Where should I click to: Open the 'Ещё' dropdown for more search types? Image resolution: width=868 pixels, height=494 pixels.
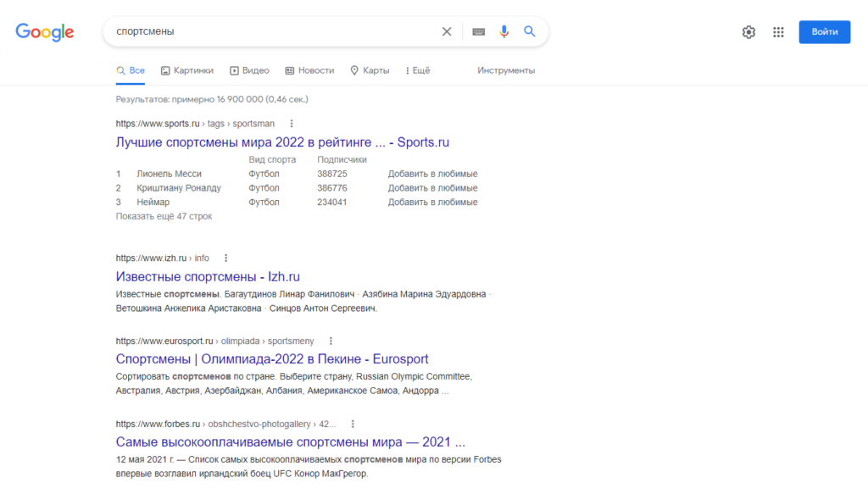[417, 70]
